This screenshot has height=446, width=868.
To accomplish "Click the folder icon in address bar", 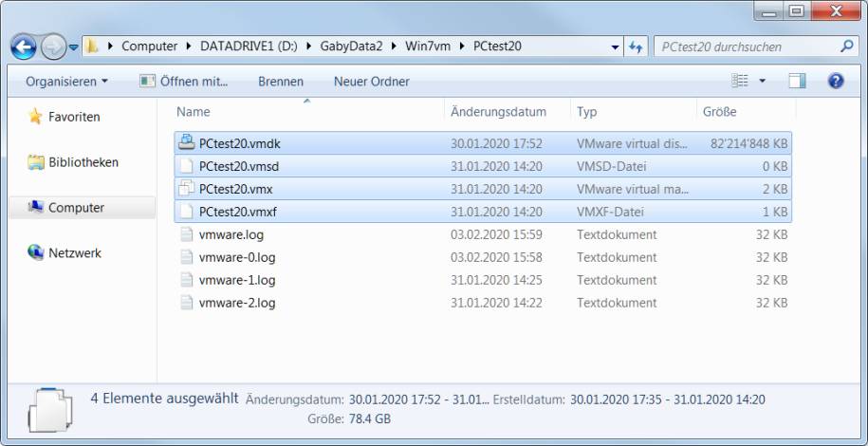I will [x=92, y=46].
